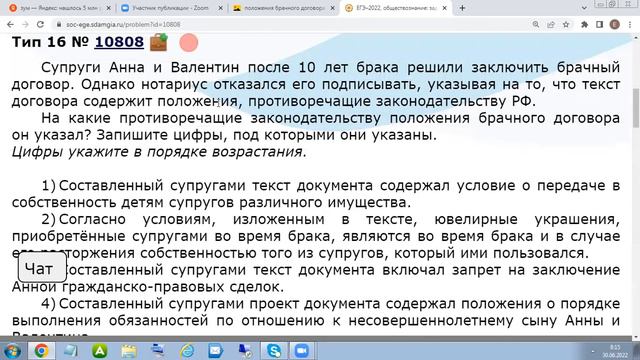Reload the current page
This screenshot has height=360, width=640.
(x=40, y=24)
